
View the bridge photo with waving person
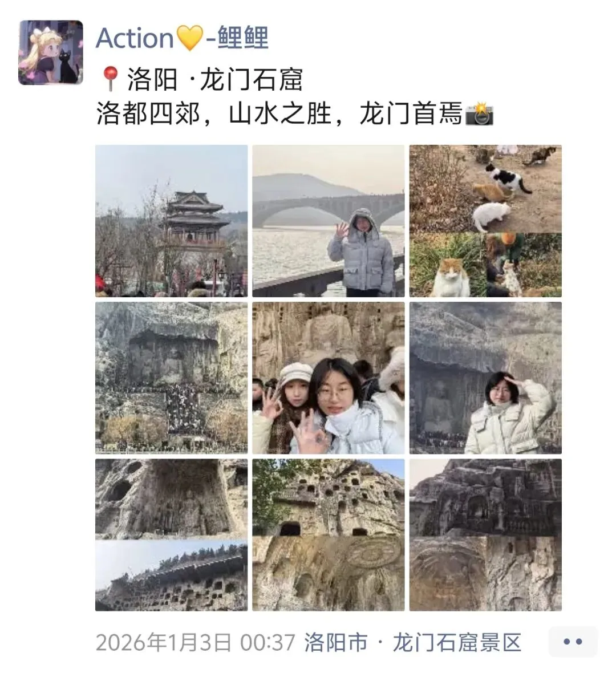(329, 221)
